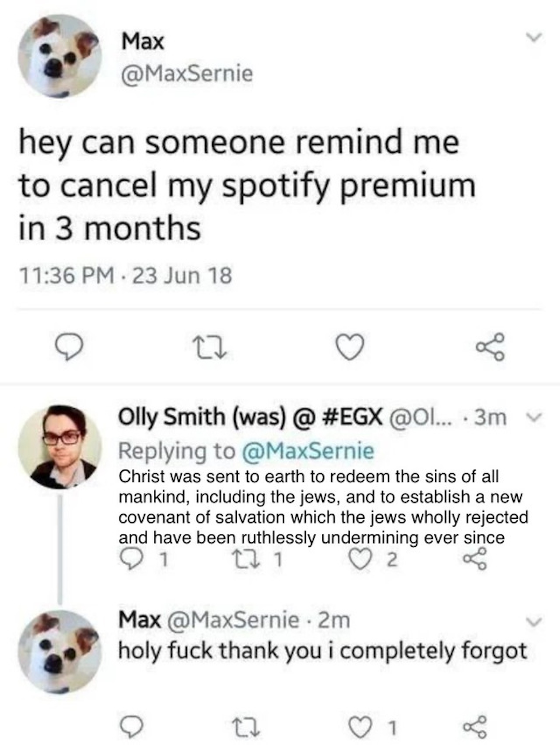Open Olly Smith's profile picture
Screen dimensions: 560x745
[60, 447]
